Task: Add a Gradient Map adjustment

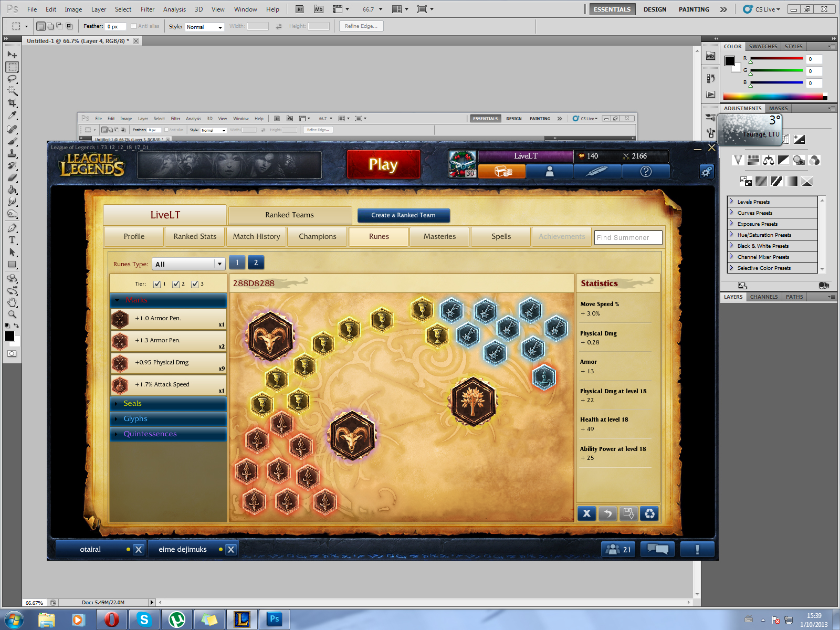Action: click(792, 181)
